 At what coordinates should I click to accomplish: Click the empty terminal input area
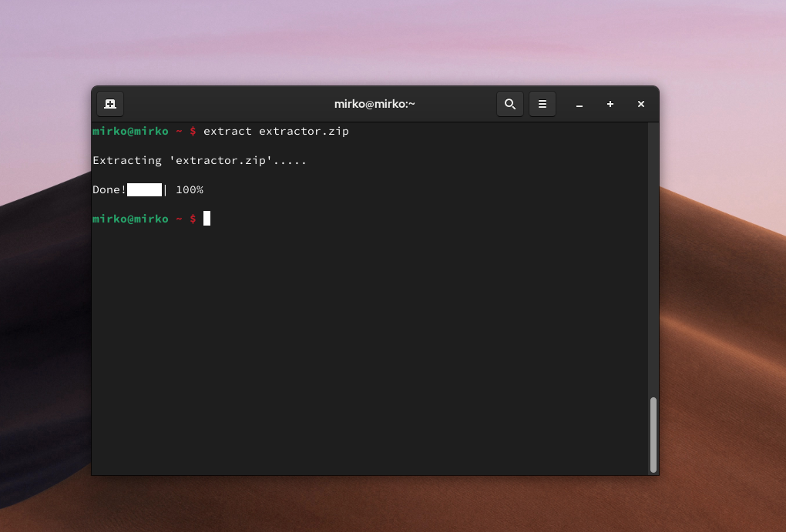(x=370, y=323)
